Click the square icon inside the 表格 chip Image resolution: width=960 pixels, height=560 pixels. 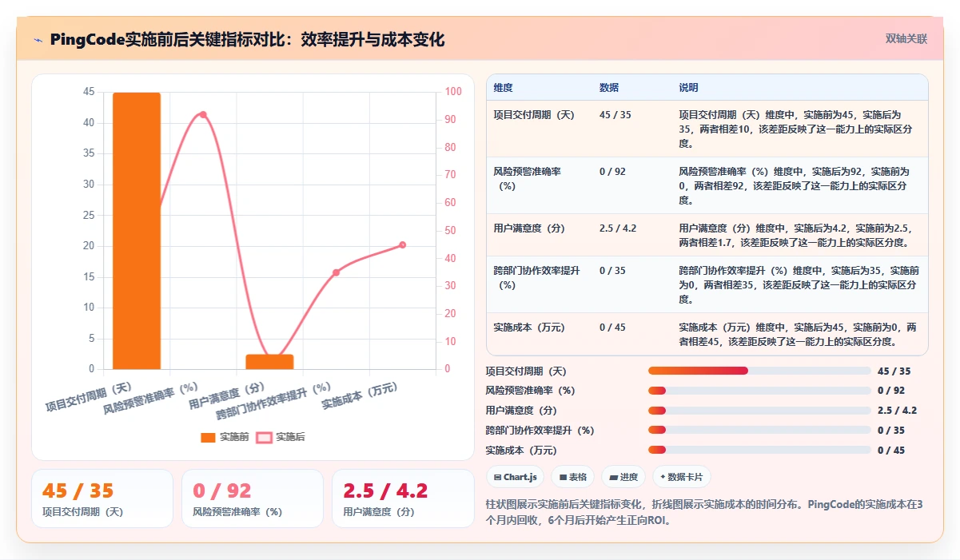pos(563,477)
